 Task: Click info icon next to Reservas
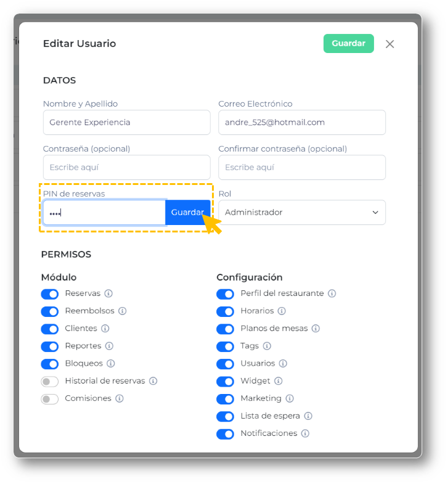pos(108,293)
